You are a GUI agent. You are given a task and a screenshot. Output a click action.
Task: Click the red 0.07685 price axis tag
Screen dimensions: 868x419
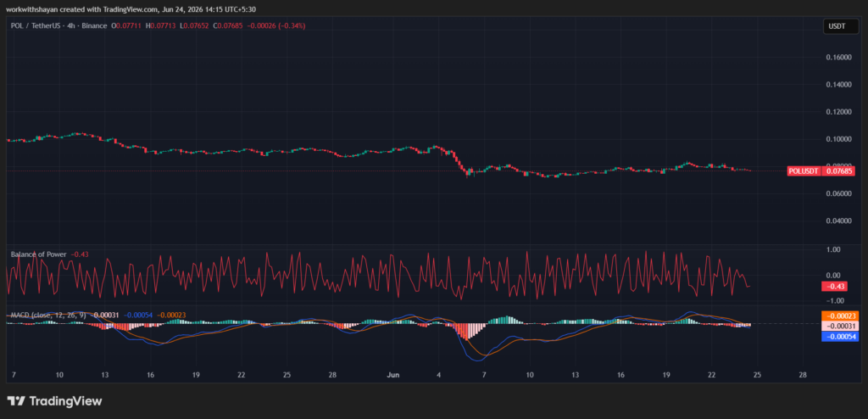(838, 171)
